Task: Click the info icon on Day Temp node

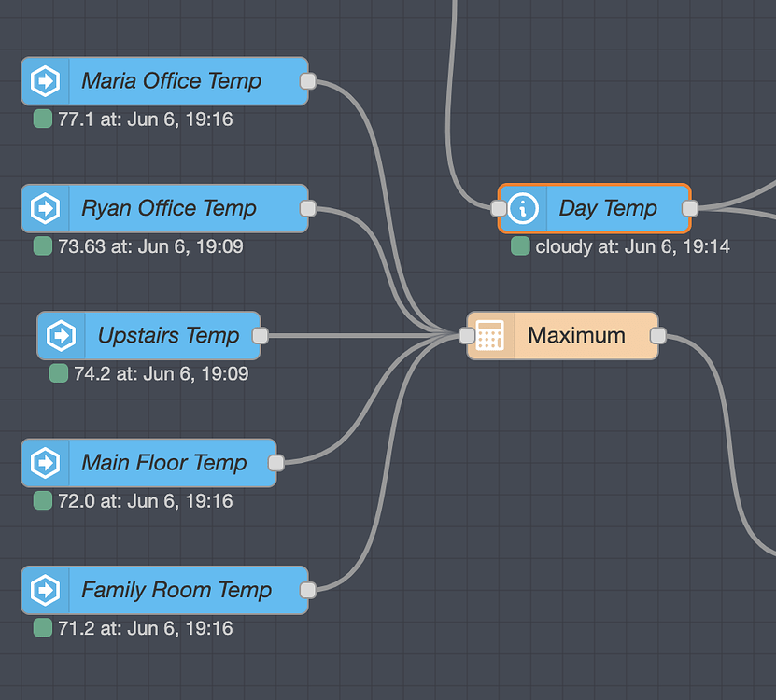Action: (522, 208)
